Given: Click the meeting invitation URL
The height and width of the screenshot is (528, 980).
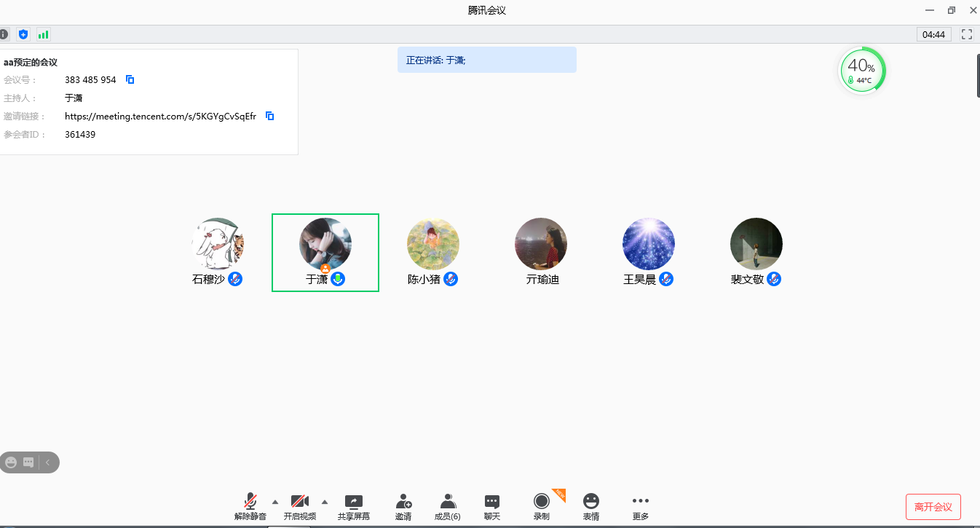Looking at the screenshot, I should point(160,116).
